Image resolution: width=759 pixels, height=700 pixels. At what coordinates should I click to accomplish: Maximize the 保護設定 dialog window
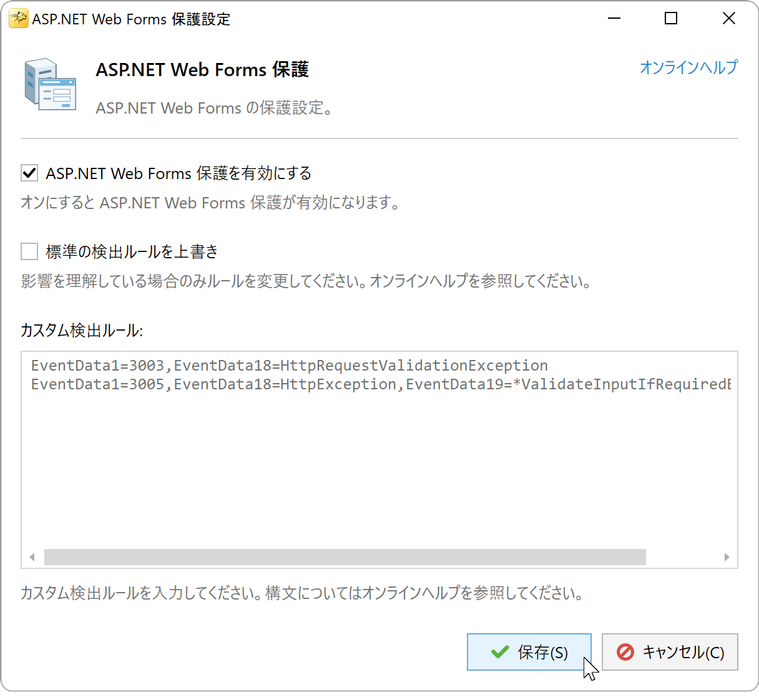tap(671, 19)
